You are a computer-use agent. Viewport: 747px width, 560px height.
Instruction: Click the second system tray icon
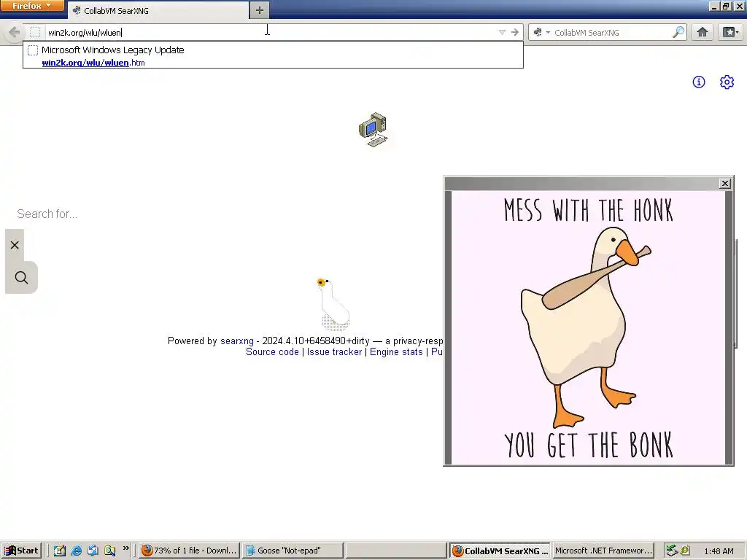pos(685,551)
